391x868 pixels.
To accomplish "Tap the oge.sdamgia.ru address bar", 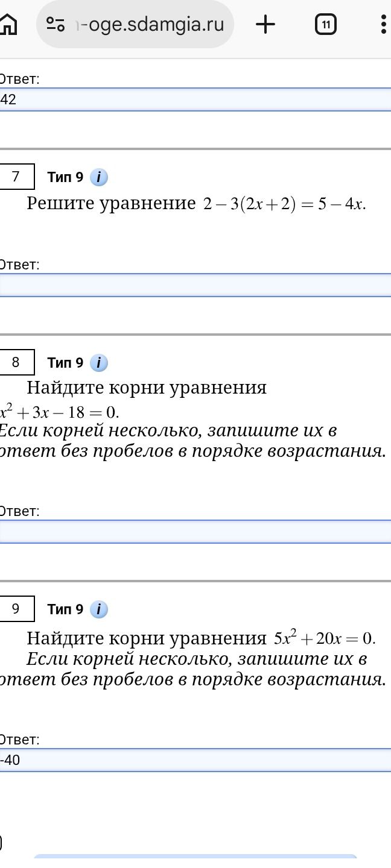I will tap(135, 24).
